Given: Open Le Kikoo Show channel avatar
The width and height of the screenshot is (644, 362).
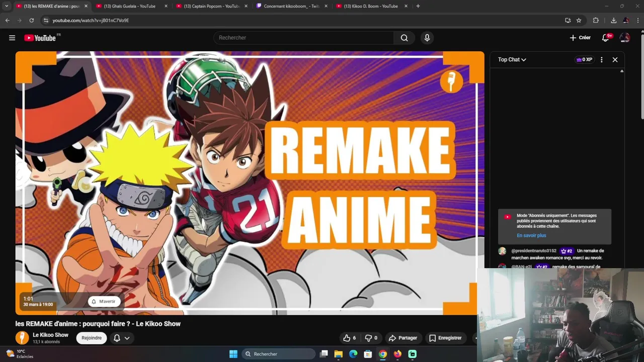Looking at the screenshot, I should [x=22, y=338].
